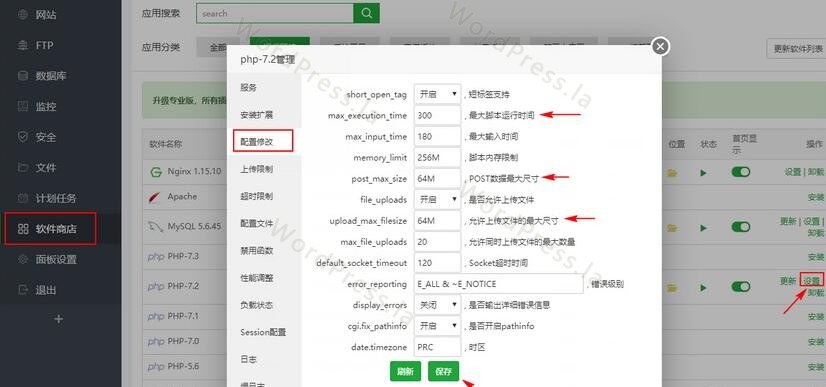This screenshot has height=387, width=826.
Task: Click the memory_limit input field
Action: pos(437,157)
